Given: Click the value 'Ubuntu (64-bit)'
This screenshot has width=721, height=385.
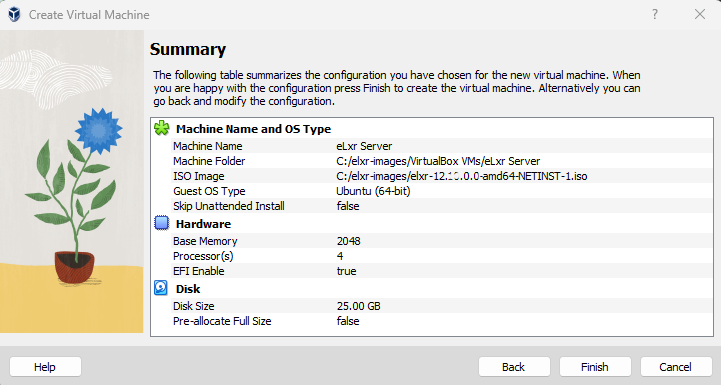Looking at the screenshot, I should pos(373,191).
